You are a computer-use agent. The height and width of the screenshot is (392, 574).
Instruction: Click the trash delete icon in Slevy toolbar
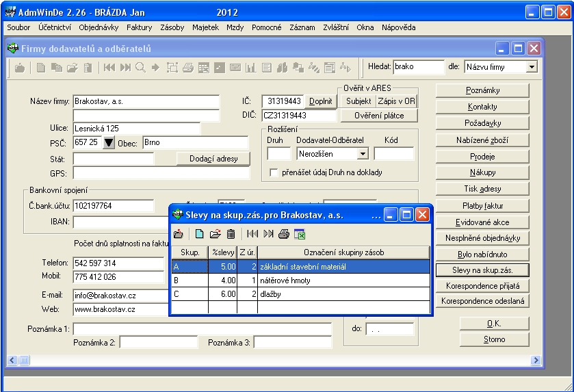click(x=231, y=234)
